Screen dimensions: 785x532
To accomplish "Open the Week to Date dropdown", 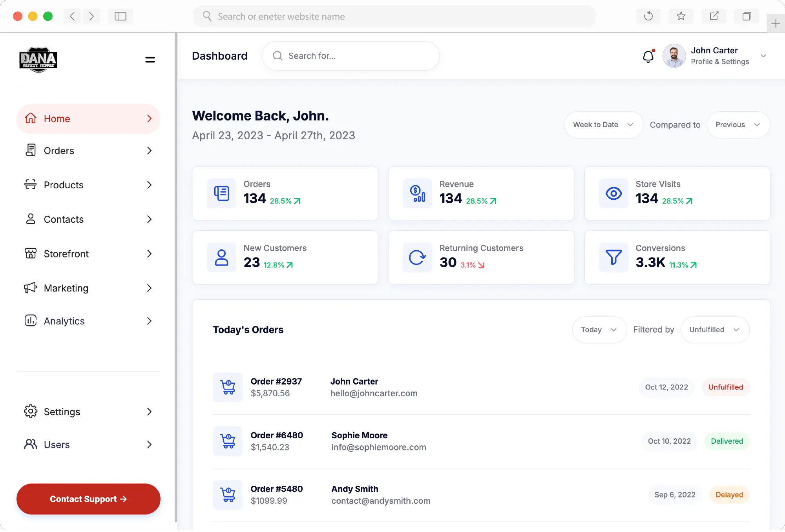I will 603,125.
